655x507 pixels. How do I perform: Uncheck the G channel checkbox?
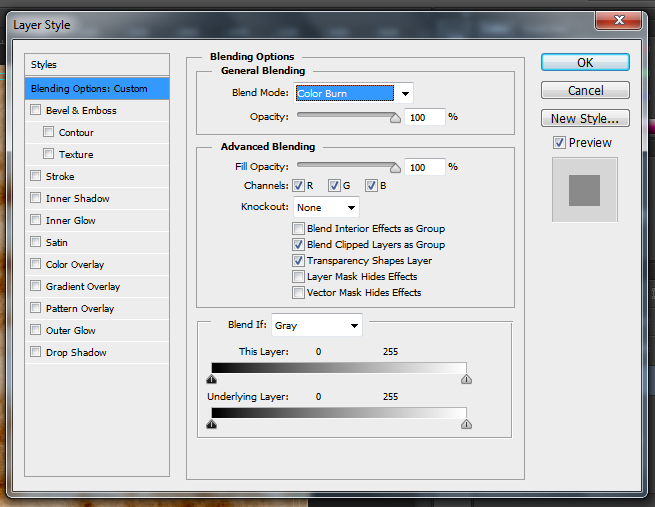[334, 185]
